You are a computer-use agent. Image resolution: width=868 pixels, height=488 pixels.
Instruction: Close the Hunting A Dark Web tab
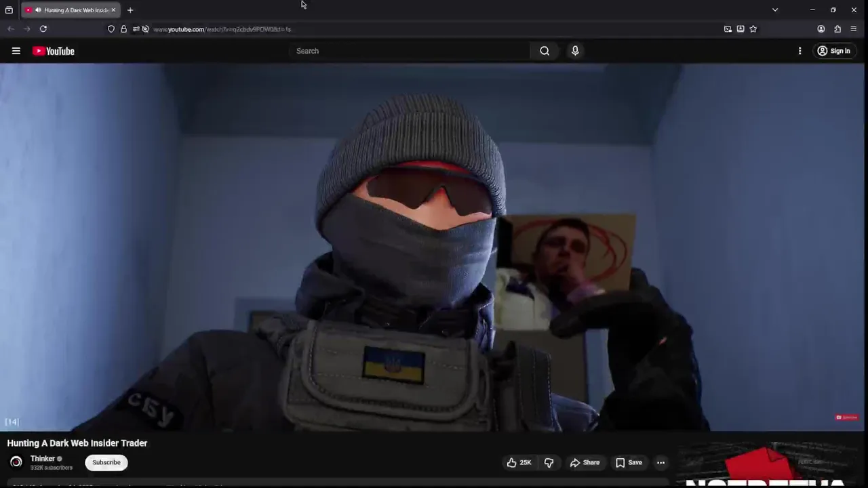point(113,10)
